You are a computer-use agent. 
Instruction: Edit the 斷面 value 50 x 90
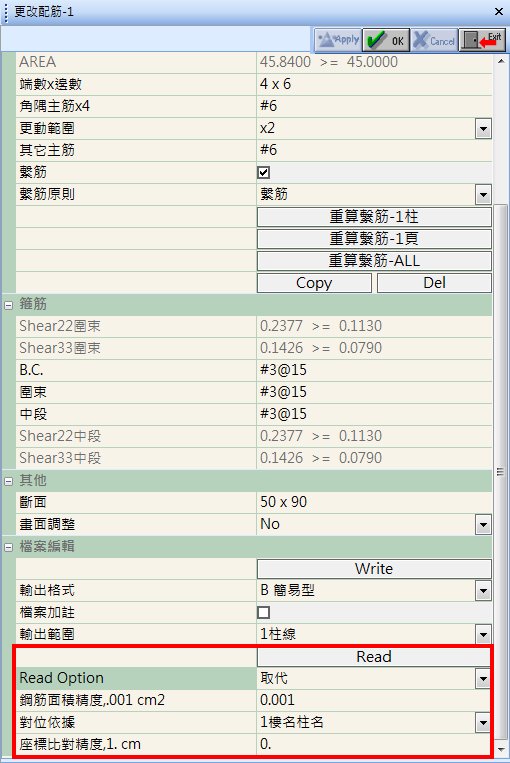tap(374, 502)
